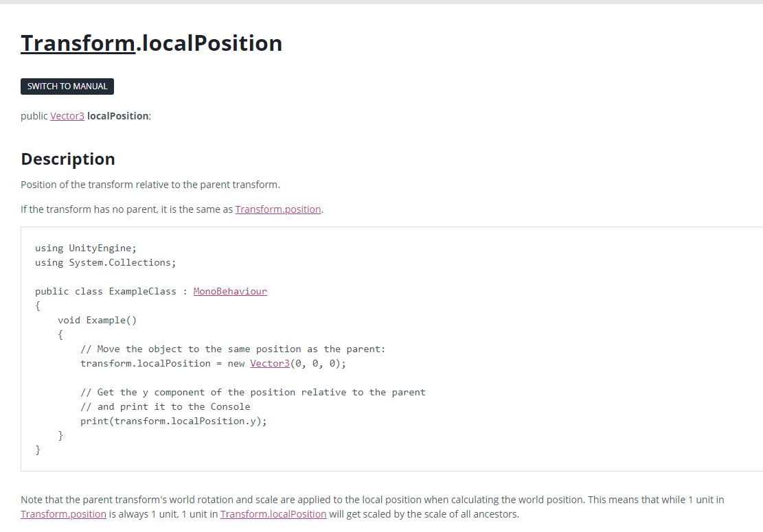Click the 'print(transform.localPosition.y);' code line
Screen dimensions: 763x532
tap(174, 421)
